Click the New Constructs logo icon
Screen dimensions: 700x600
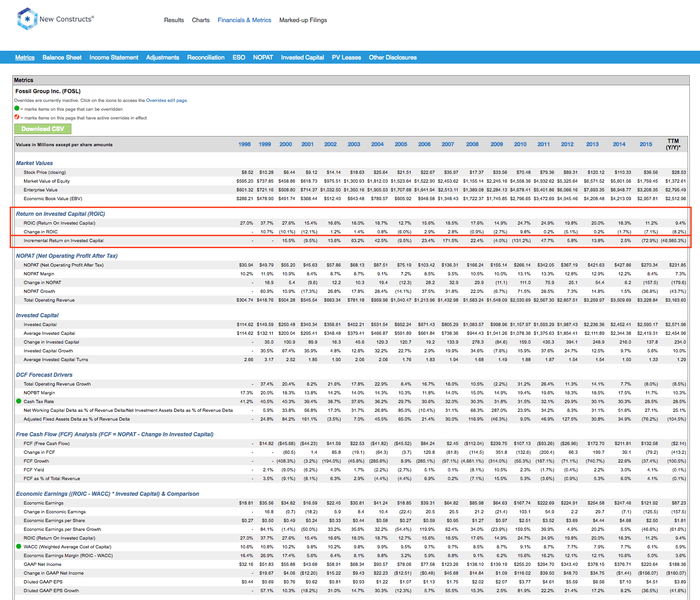27,19
